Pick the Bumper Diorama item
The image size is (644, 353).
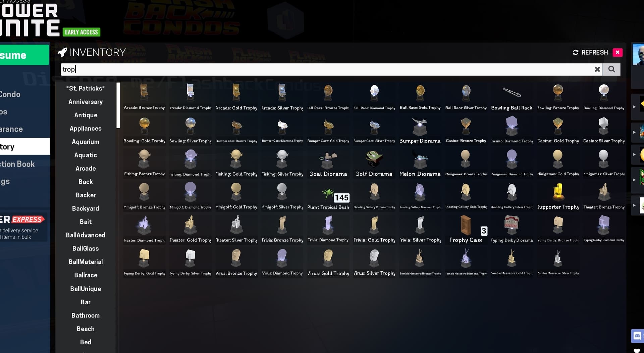pyautogui.click(x=420, y=130)
